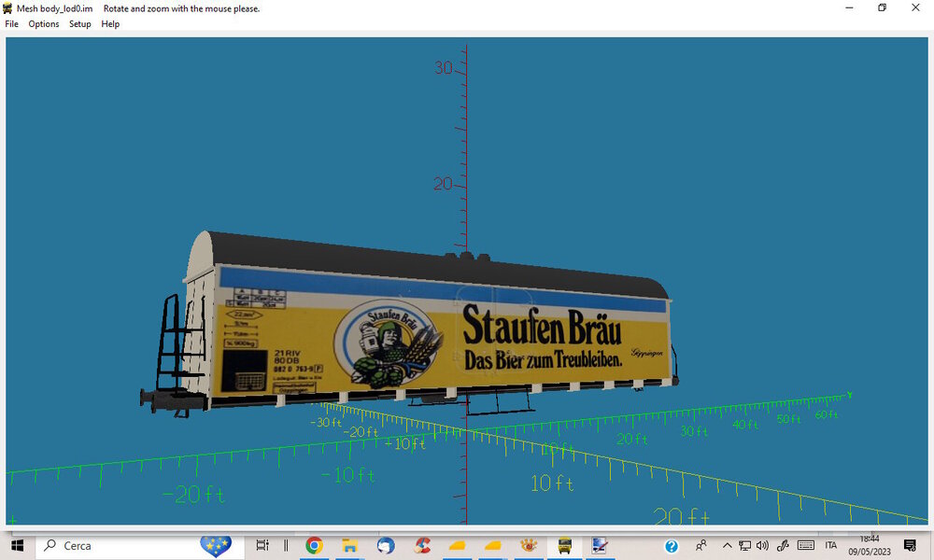Click the second yellow wedge icon in taskbar
This screenshot has width=934, height=560.
[x=493, y=545]
